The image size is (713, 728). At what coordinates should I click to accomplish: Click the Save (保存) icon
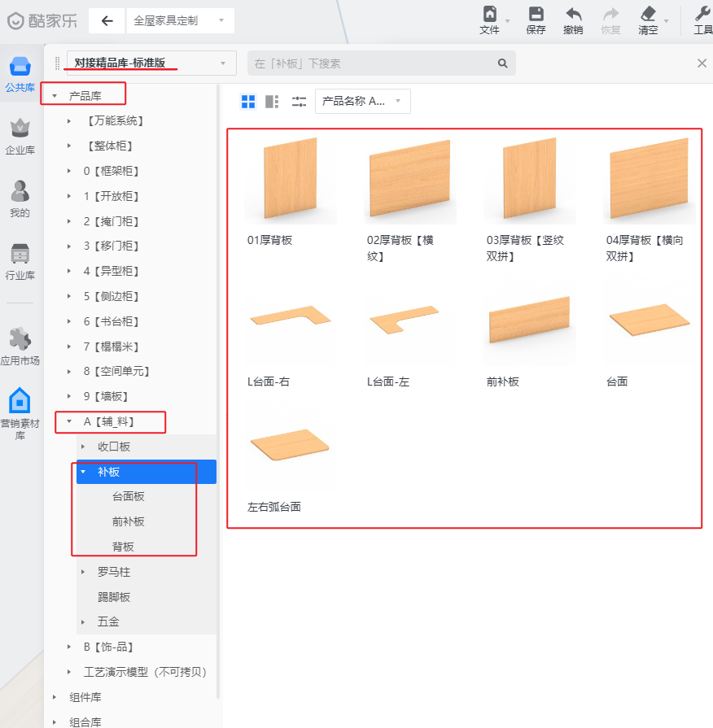[x=536, y=15]
